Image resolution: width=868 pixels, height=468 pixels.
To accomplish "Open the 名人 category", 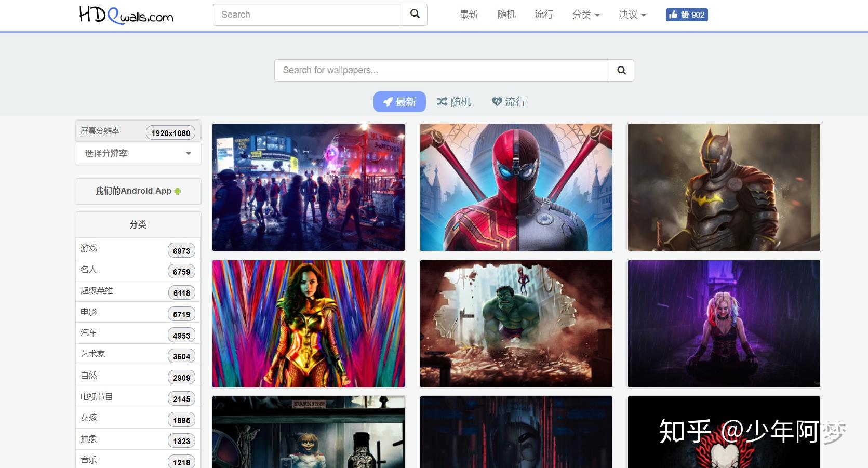I will 138,270.
